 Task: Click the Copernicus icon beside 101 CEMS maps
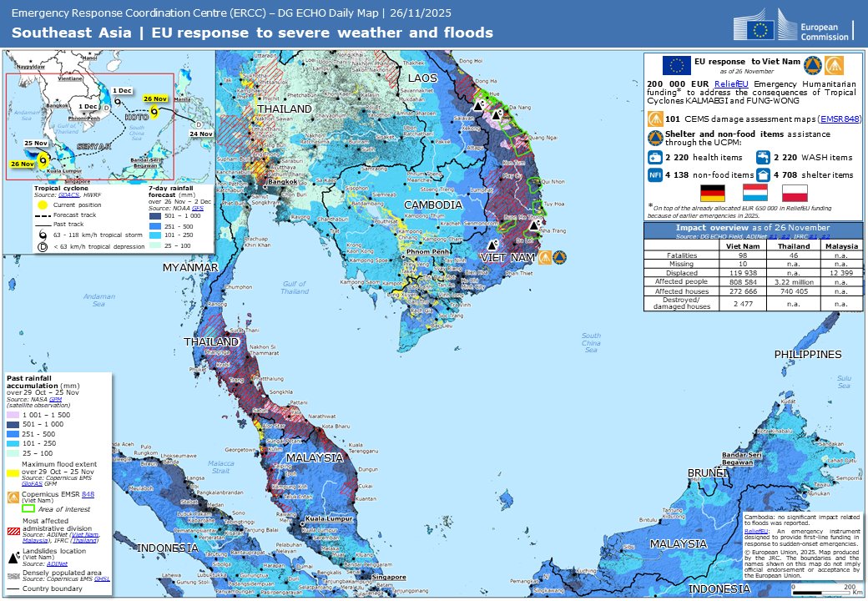655,119
